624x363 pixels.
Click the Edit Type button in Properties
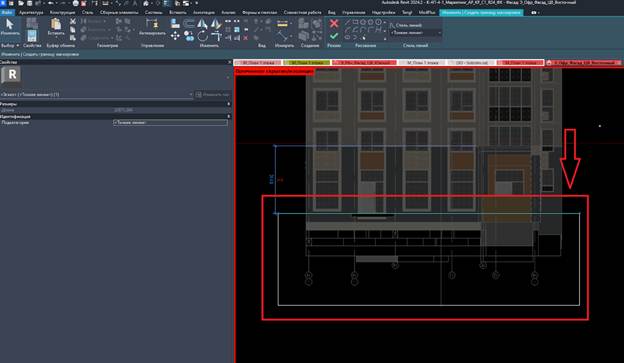213,94
